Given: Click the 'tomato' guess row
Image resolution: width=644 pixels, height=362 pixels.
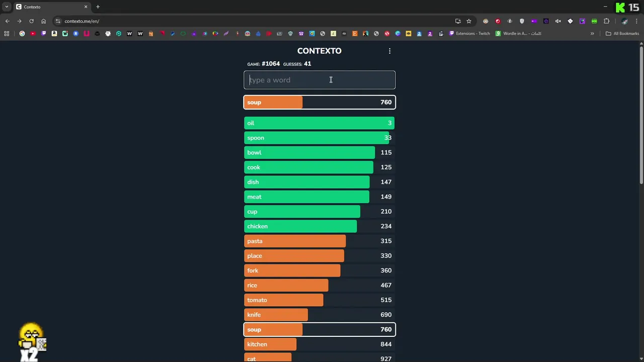Looking at the screenshot, I should click(319, 300).
